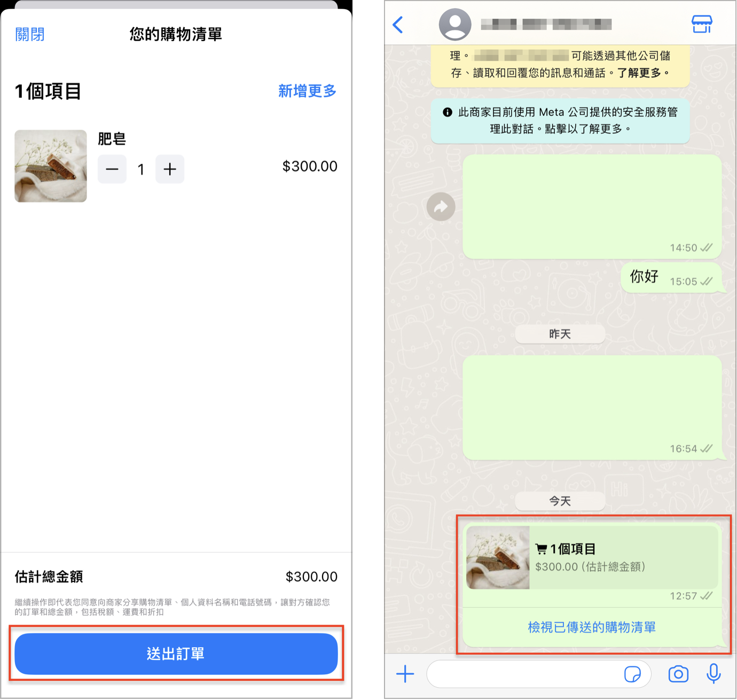This screenshot has width=737, height=700.
Task: Decrease 肥皂 quantity with minus button
Action: point(112,169)
